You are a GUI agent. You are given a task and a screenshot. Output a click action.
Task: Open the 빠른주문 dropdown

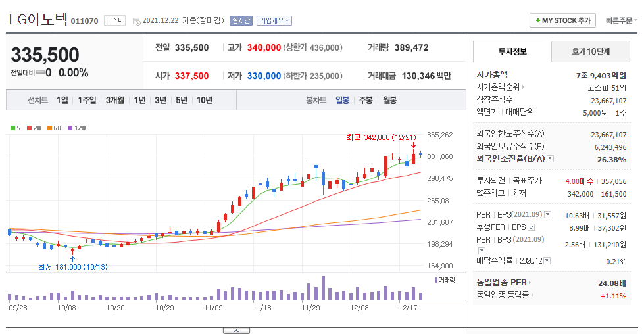[x=622, y=20]
